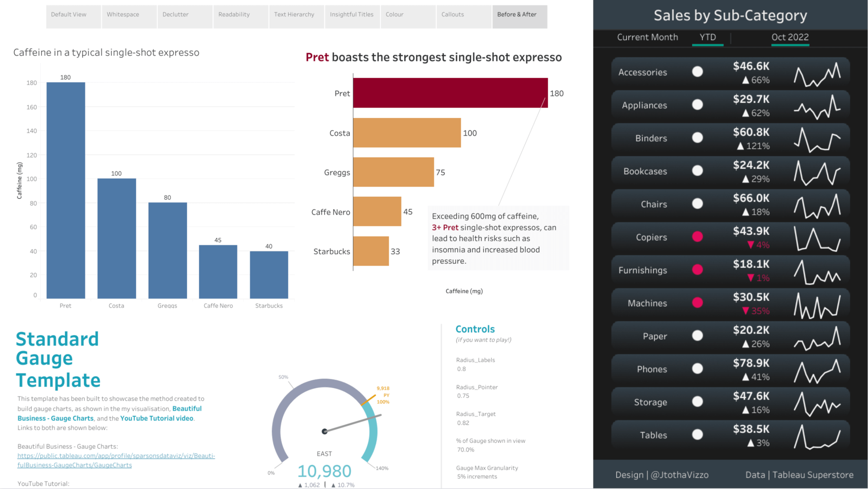This screenshot has width=868, height=489.
Task: Open the Radius_Pointer 0.75 parameter control
Action: (x=463, y=396)
